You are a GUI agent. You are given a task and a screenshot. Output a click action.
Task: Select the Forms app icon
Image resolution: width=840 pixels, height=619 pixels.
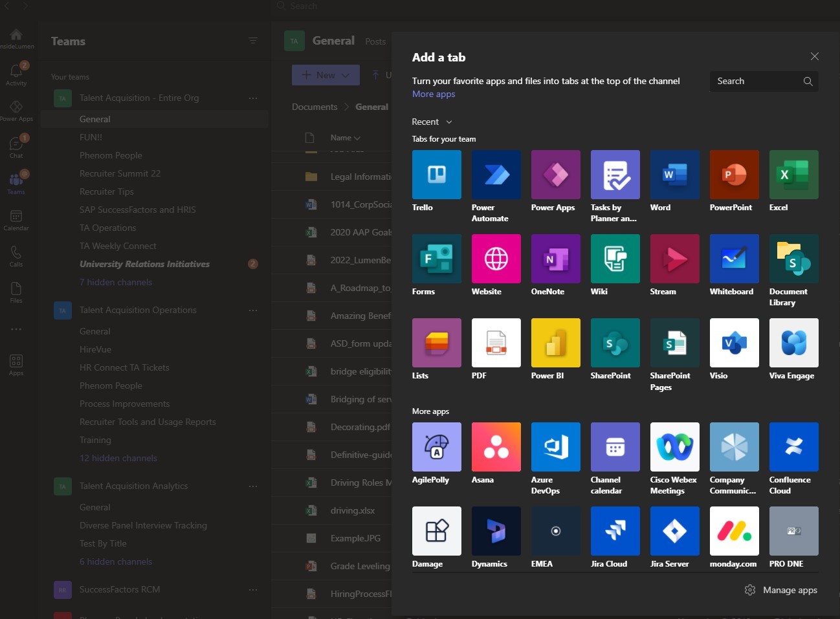click(x=436, y=259)
